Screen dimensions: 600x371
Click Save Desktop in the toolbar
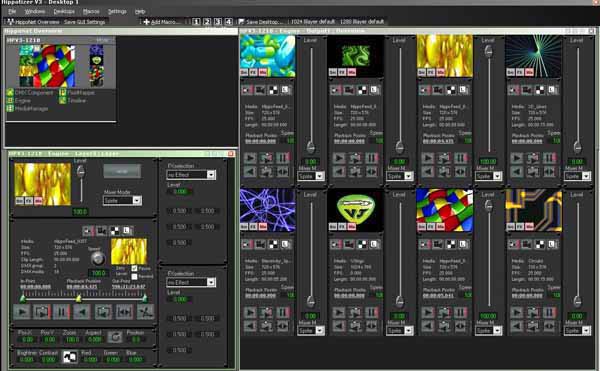pos(261,22)
